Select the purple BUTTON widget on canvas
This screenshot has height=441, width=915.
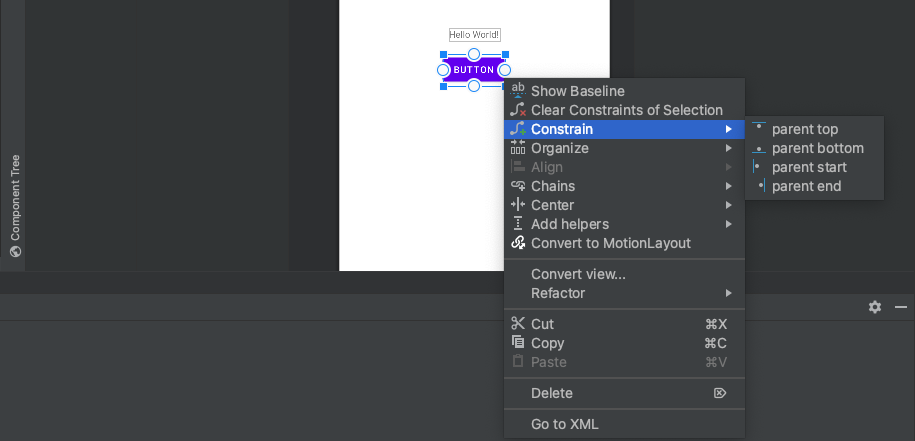point(474,70)
